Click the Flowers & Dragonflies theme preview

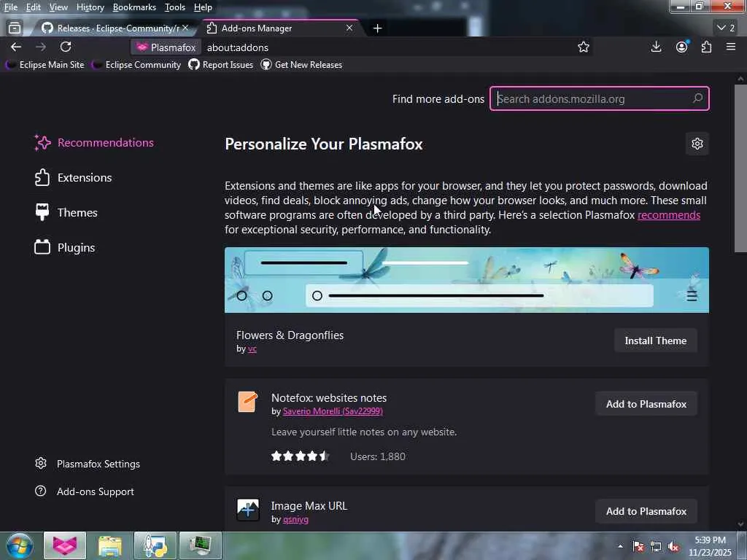tap(466, 279)
